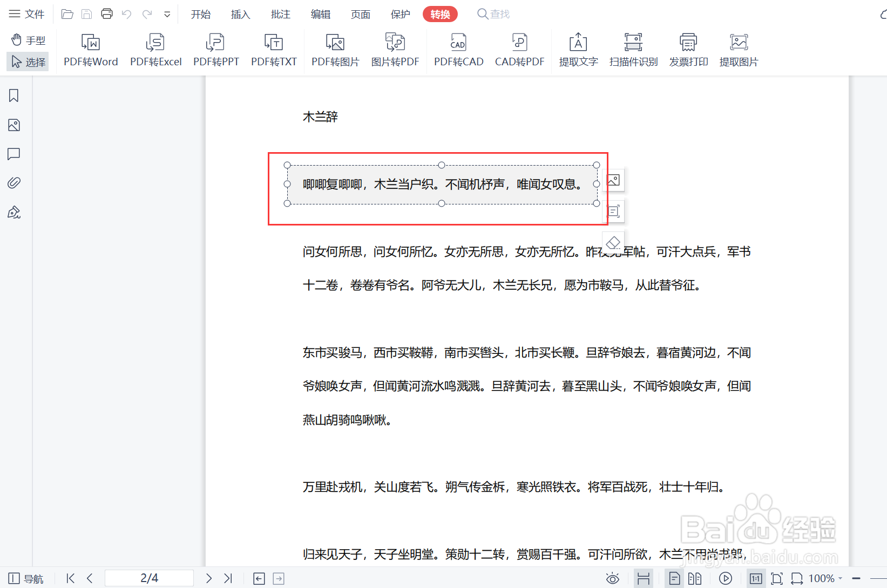Launch the 提取文字 text extraction tool

(x=578, y=49)
